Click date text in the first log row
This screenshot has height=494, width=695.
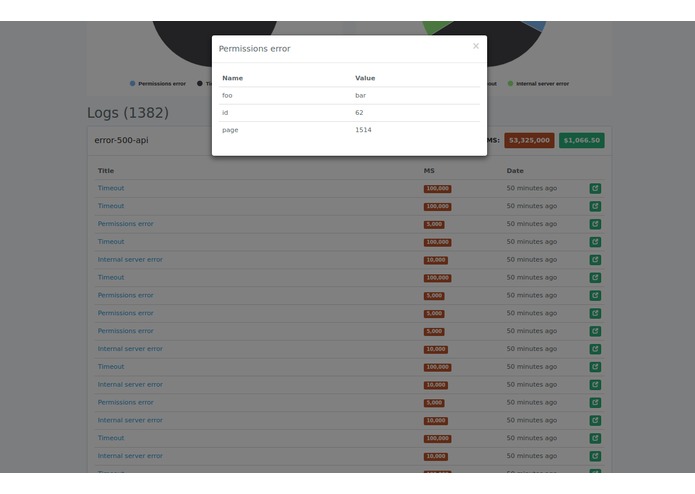click(532, 188)
